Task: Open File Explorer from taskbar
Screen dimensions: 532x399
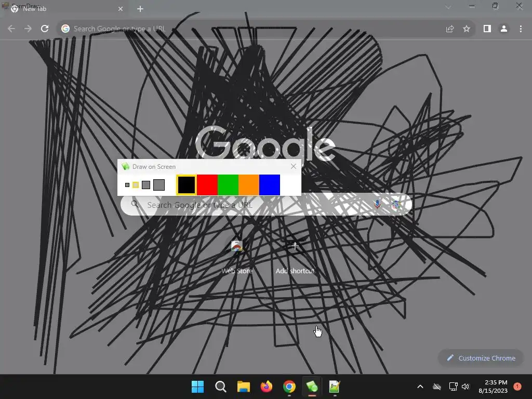Action: pyautogui.click(x=243, y=387)
